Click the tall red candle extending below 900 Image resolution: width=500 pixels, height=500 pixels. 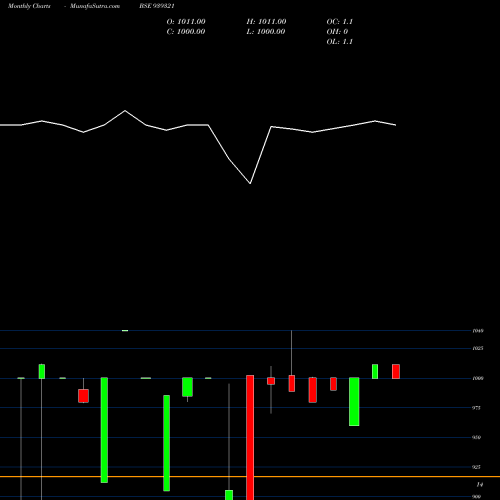[250, 437]
